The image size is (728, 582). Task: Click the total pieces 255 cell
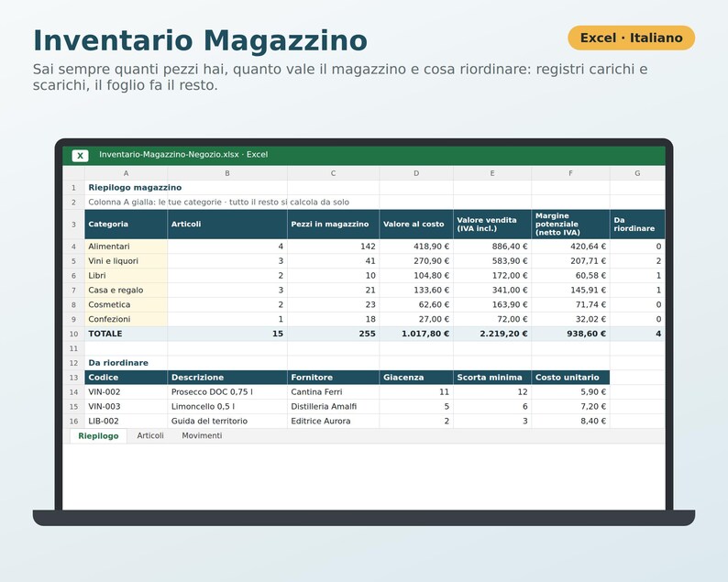pos(334,334)
